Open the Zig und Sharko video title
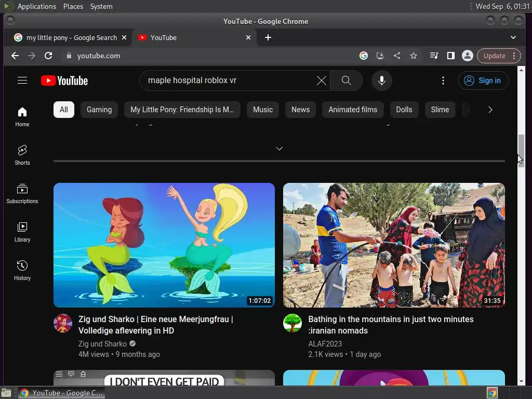This screenshot has height=399, width=532. [155, 325]
